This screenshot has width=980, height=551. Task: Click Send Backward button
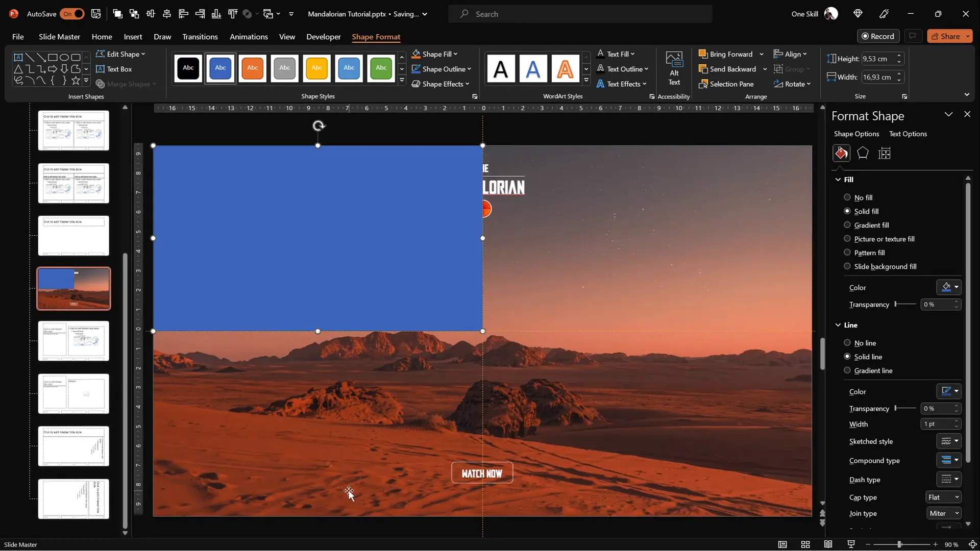point(727,69)
